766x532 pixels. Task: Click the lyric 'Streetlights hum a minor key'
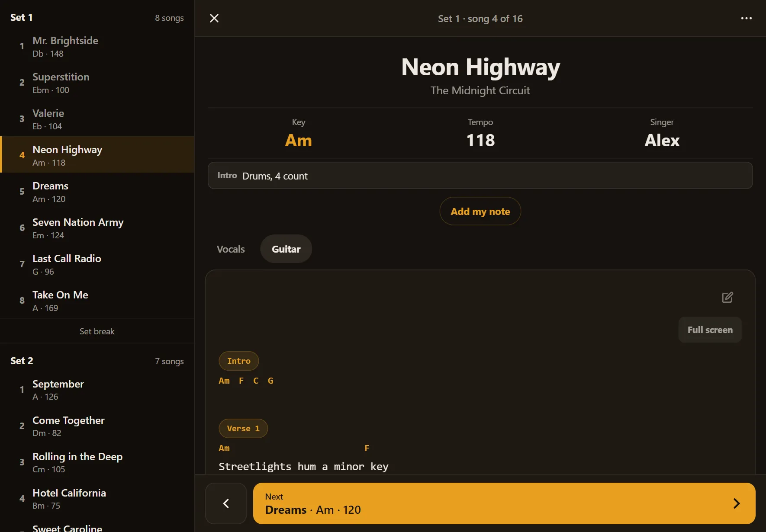pyautogui.click(x=303, y=466)
